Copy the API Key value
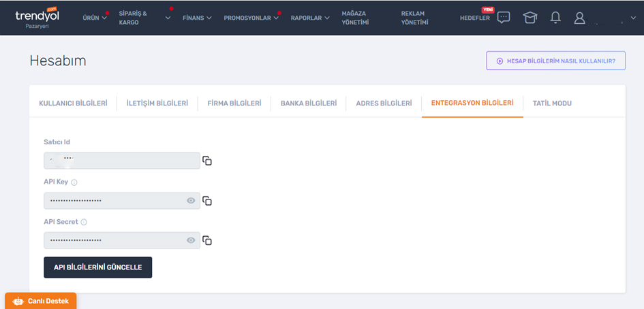 coord(207,201)
